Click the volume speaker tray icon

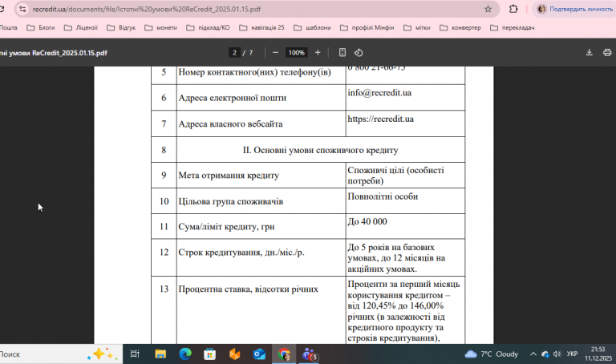tap(557, 354)
